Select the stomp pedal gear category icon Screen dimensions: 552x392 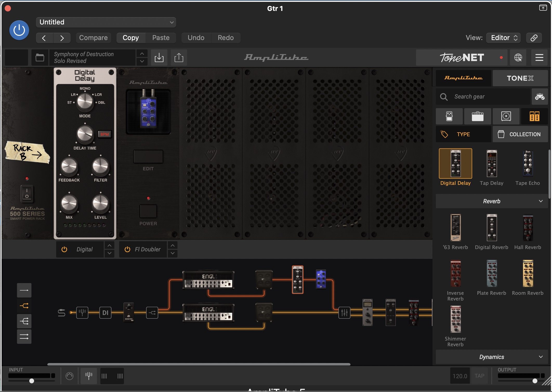(449, 116)
